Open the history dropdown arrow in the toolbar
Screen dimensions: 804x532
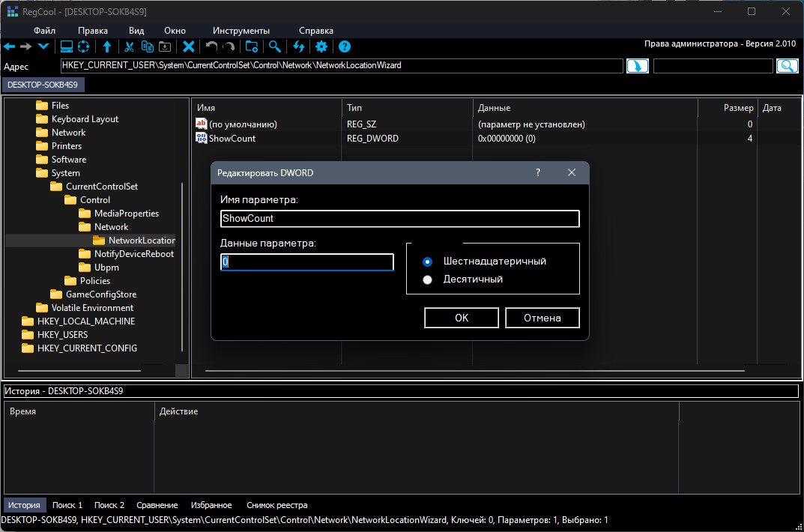point(43,46)
